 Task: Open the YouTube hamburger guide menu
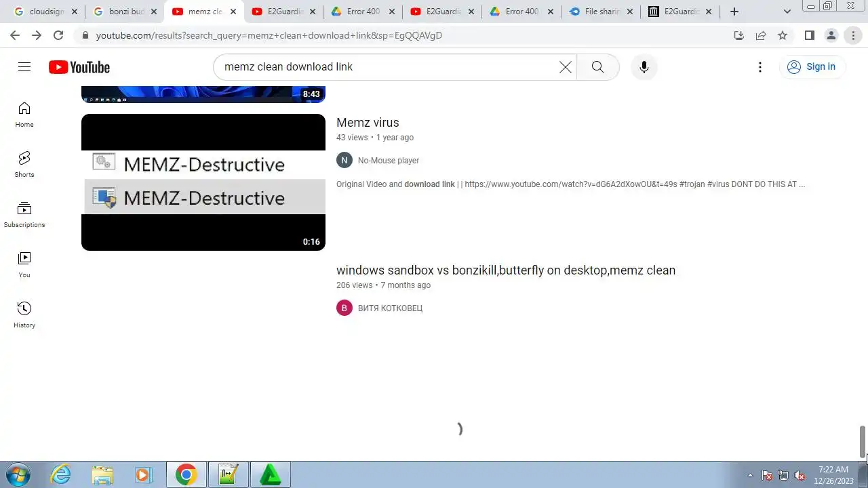point(24,66)
